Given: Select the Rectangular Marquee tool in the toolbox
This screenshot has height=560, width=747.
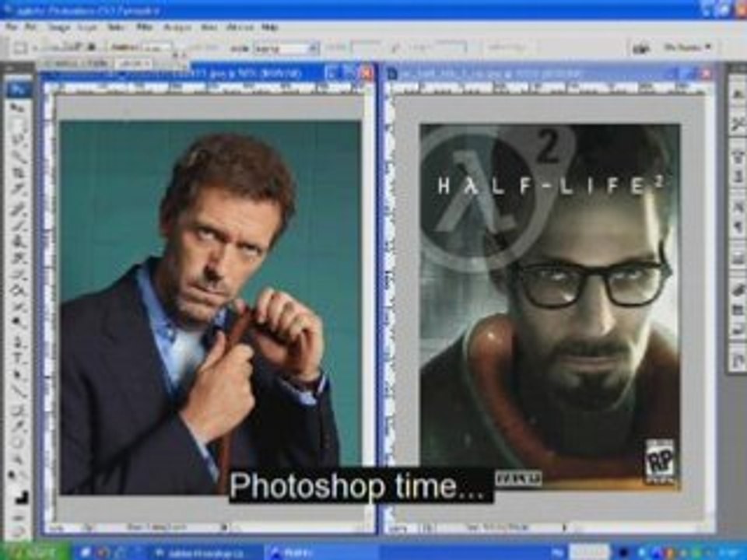Looking at the screenshot, I should click(18, 124).
